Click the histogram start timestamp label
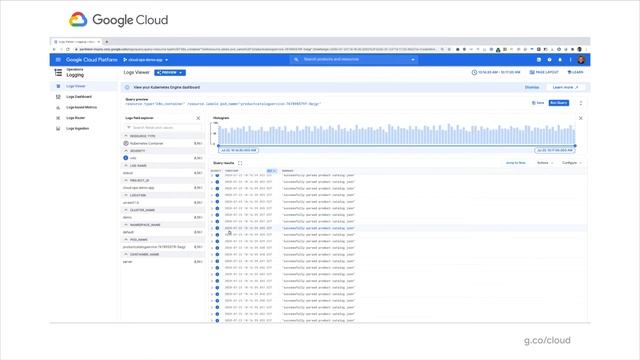 (x=239, y=150)
